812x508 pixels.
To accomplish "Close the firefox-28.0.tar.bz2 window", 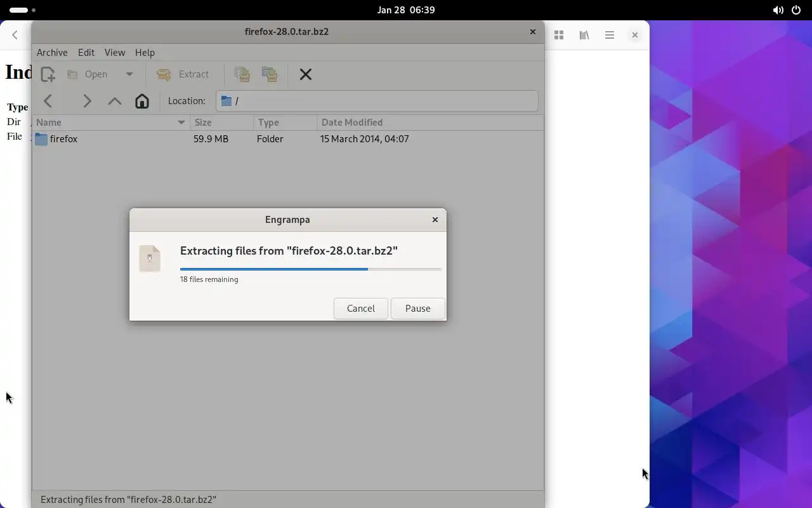I will pos(533,32).
